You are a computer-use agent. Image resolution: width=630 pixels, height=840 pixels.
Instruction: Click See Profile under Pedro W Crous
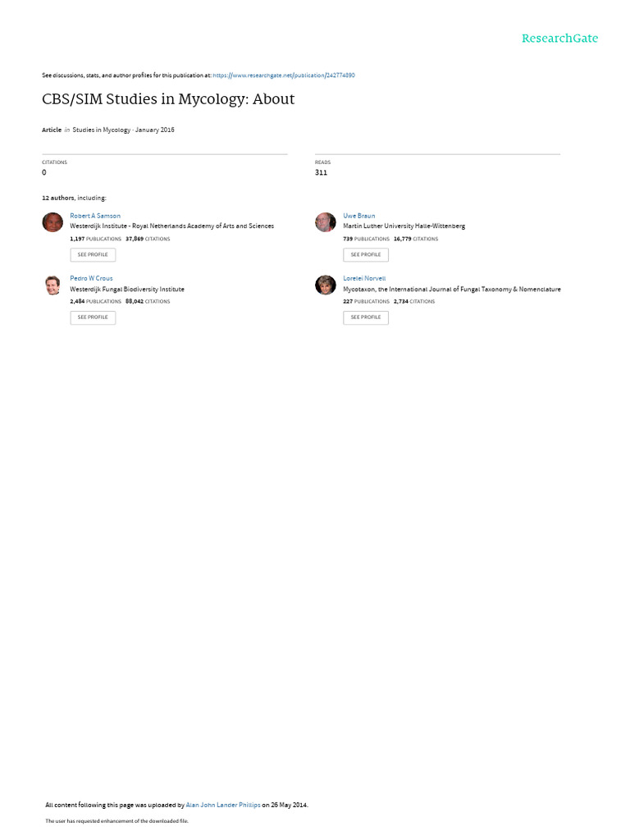[93, 317]
